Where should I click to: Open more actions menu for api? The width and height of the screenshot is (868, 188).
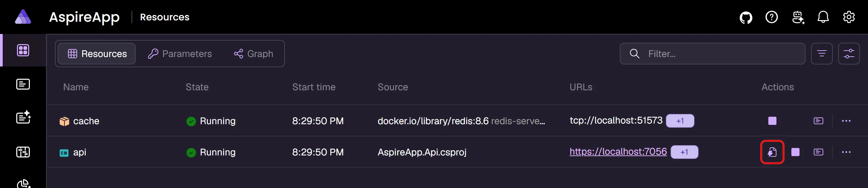coord(846,152)
